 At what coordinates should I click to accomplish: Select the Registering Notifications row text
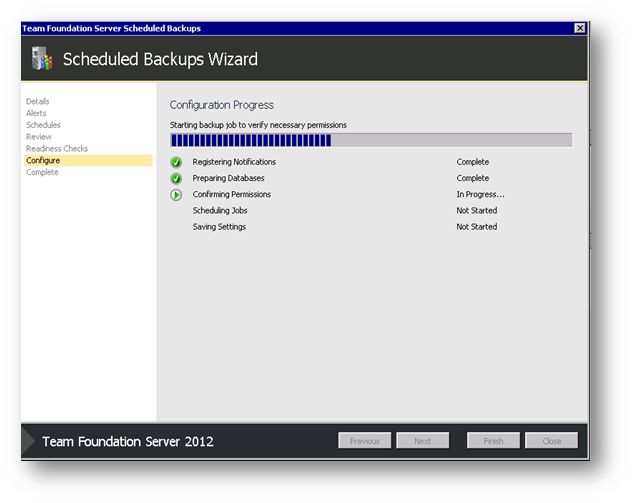click(x=234, y=162)
